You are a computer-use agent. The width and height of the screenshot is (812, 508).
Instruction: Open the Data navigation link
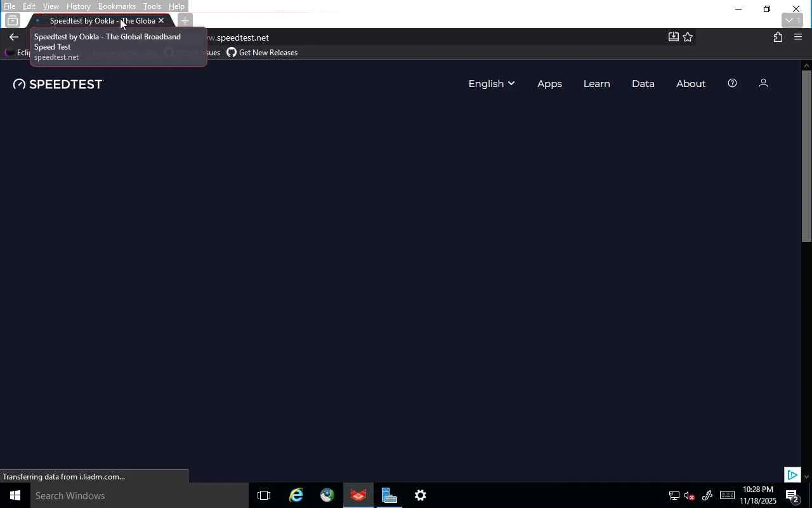(643, 84)
